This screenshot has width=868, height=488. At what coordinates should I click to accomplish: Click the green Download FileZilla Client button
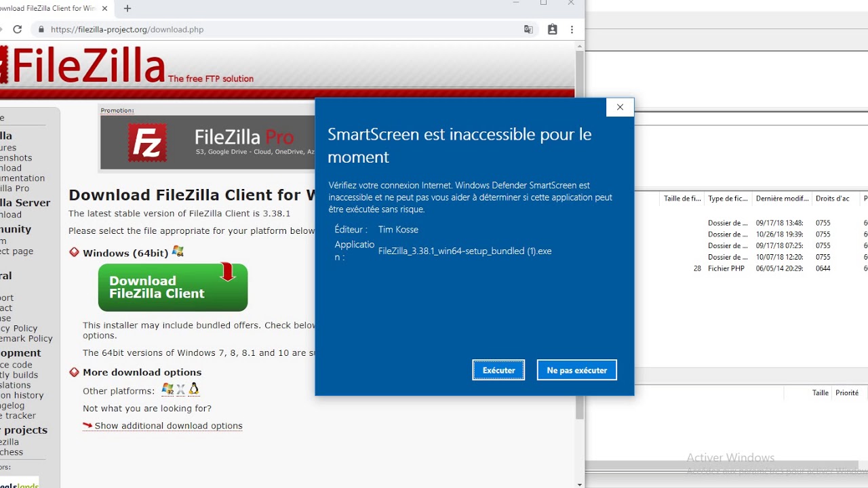point(173,287)
